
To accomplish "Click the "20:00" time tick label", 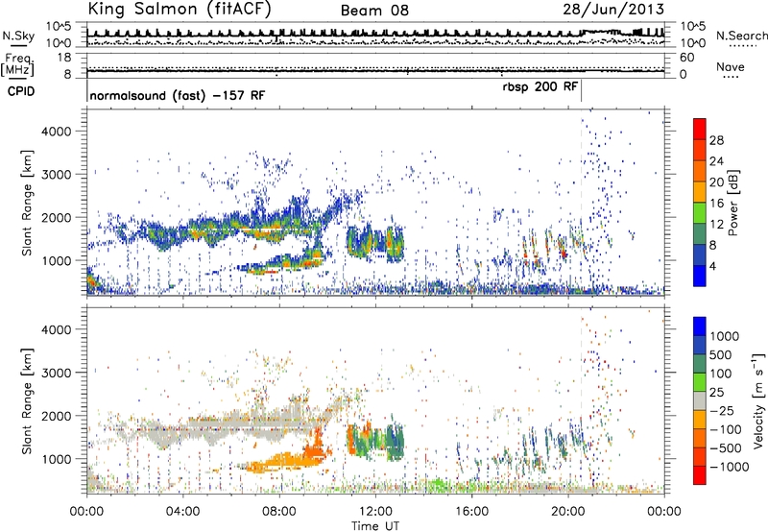I will point(568,512).
